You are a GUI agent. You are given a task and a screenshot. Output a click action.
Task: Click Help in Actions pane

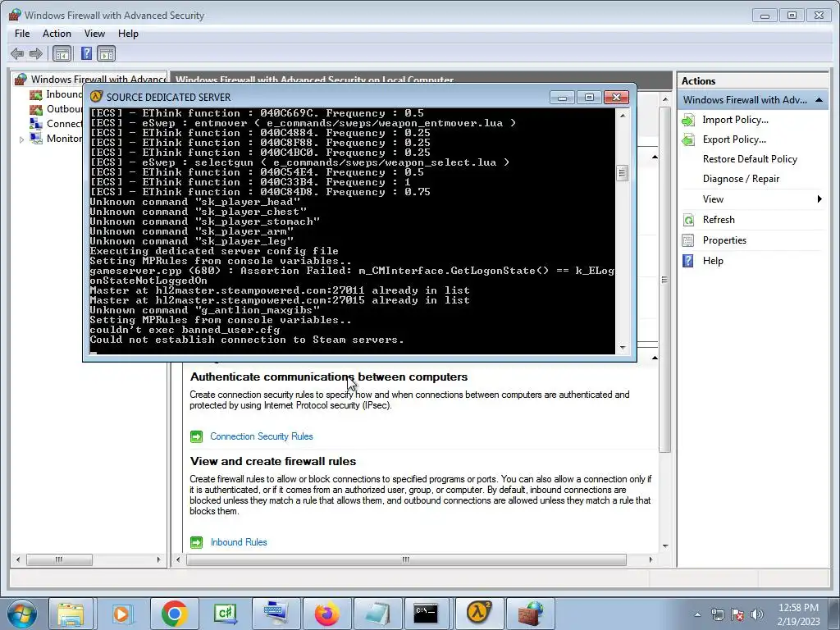point(713,261)
